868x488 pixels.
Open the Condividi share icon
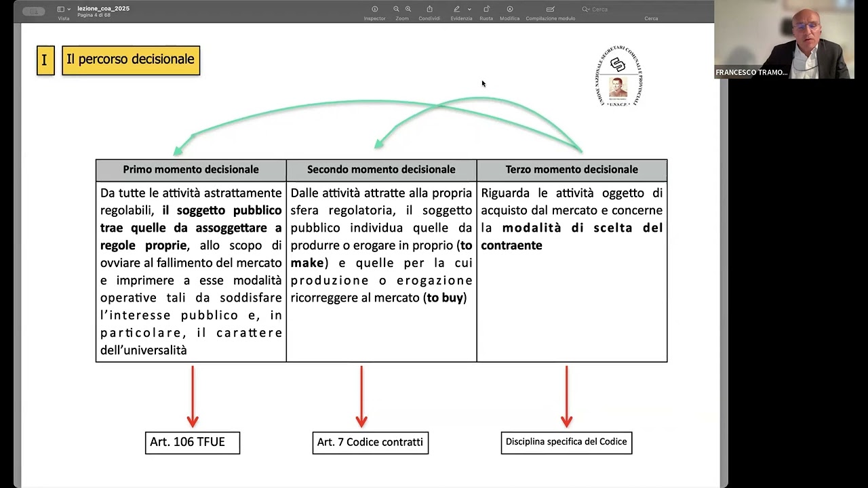click(x=429, y=9)
